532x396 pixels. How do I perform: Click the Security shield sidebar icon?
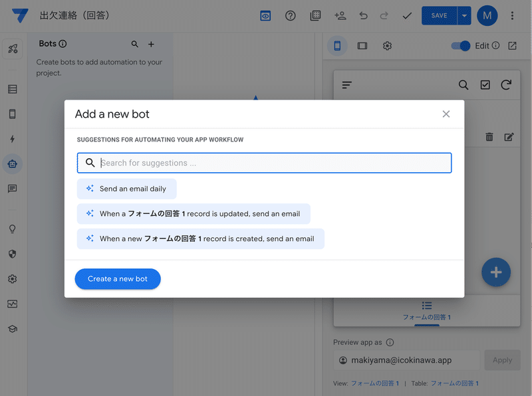[13, 254]
